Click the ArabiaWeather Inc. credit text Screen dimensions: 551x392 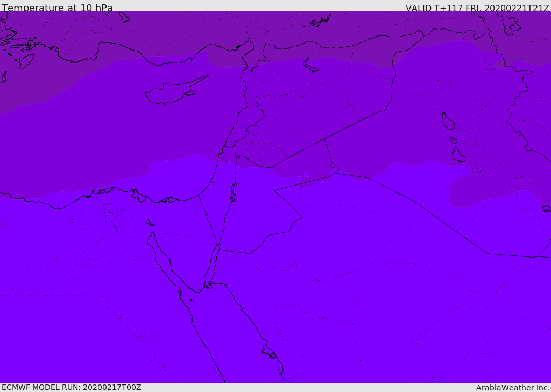(512, 388)
